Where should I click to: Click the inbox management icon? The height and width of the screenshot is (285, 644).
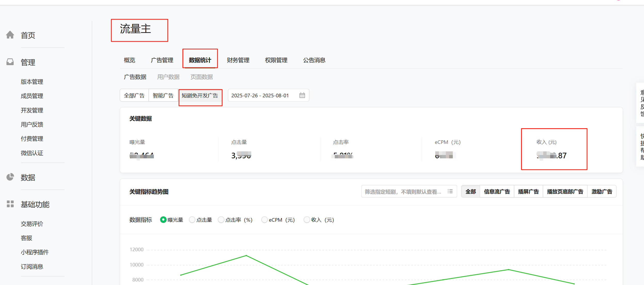point(10,62)
